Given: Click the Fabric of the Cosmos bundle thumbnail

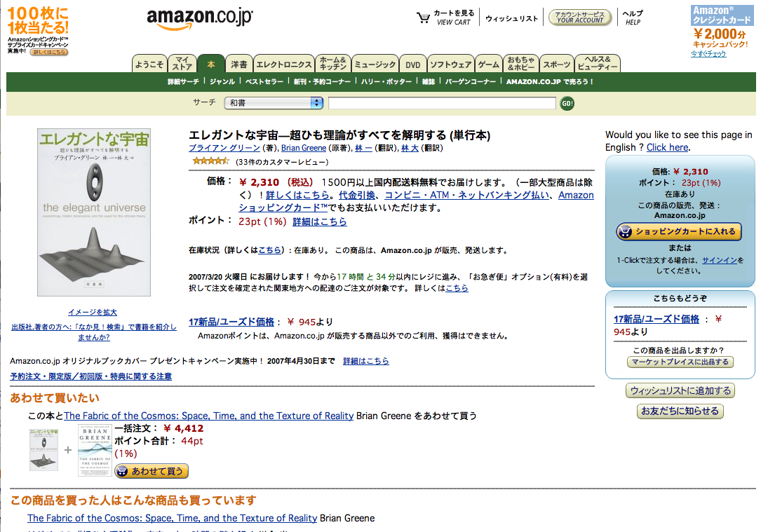Looking at the screenshot, I should [x=95, y=450].
